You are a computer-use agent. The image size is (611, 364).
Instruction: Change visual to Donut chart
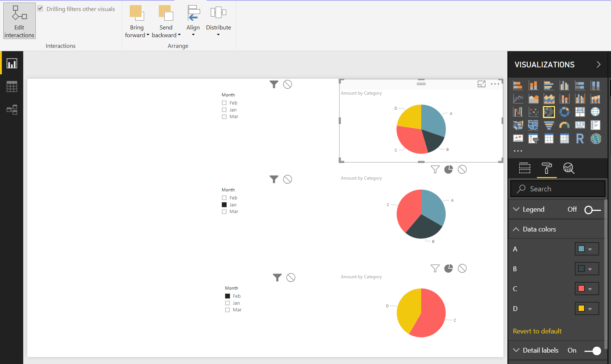click(564, 112)
